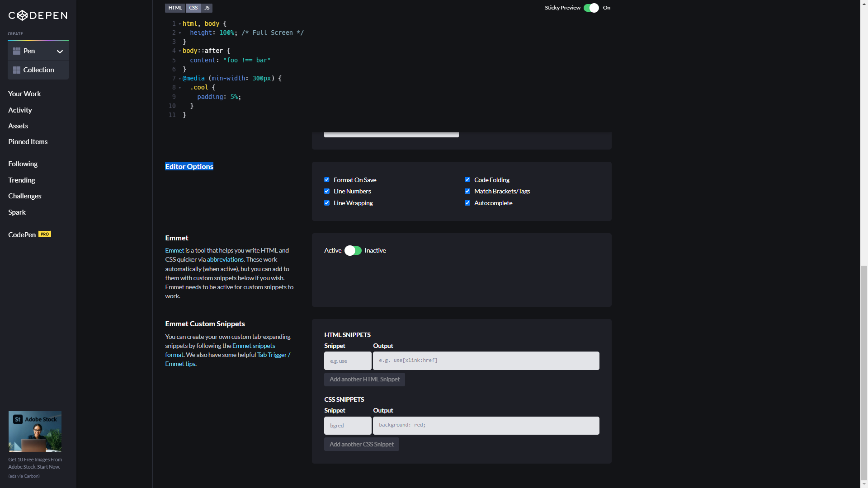The width and height of the screenshot is (868, 488).
Task: Open Trending in the sidebar
Action: click(22, 180)
